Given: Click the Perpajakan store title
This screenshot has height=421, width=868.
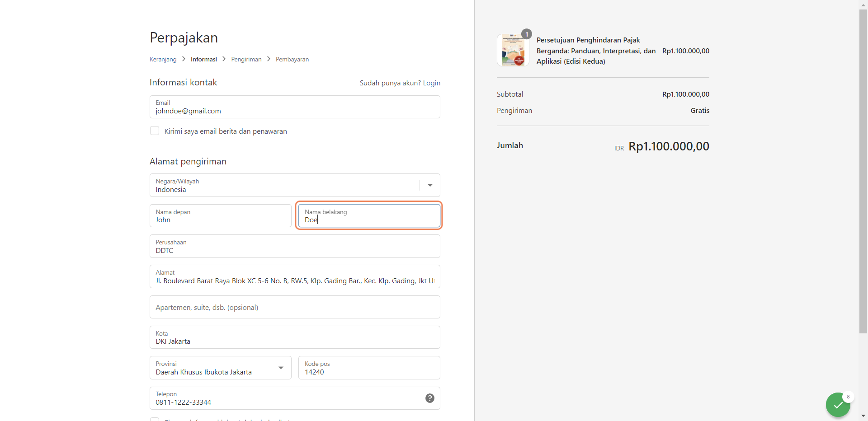Looking at the screenshot, I should 184,37.
